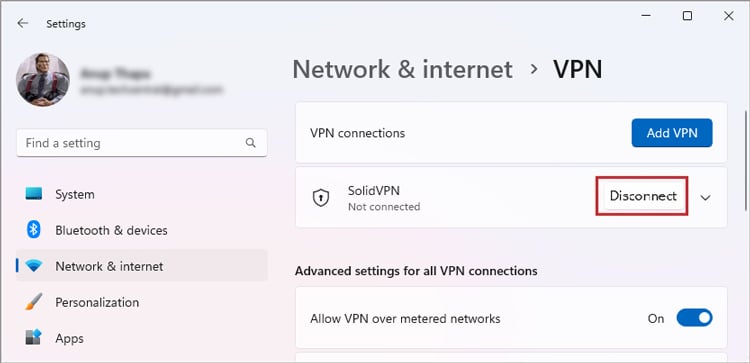Click the Add VPN button
The image size is (750, 363).
tap(672, 133)
